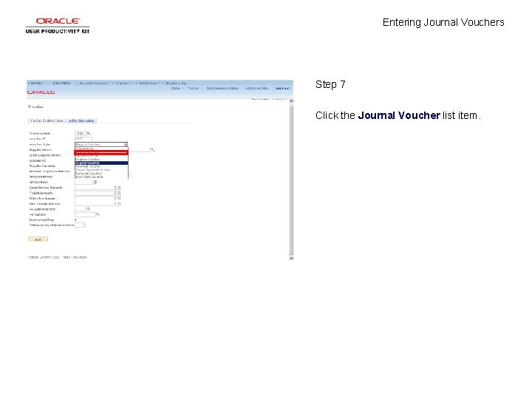Choose Prepaid Voucher in the dropdown list
This screenshot has width=532, height=399.
click(x=101, y=156)
